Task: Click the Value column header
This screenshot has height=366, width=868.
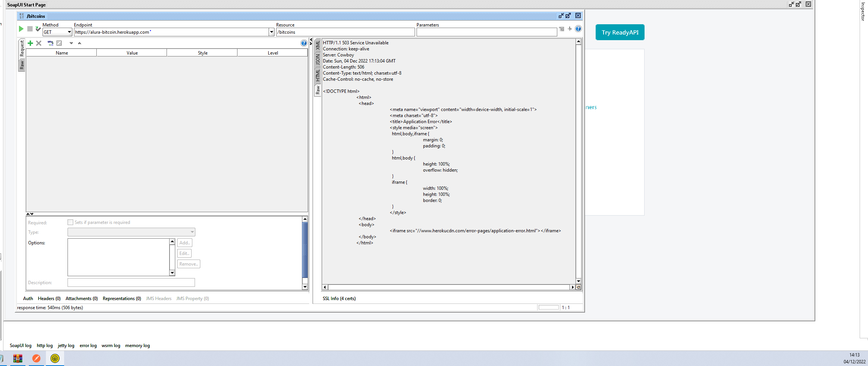Action: (132, 53)
